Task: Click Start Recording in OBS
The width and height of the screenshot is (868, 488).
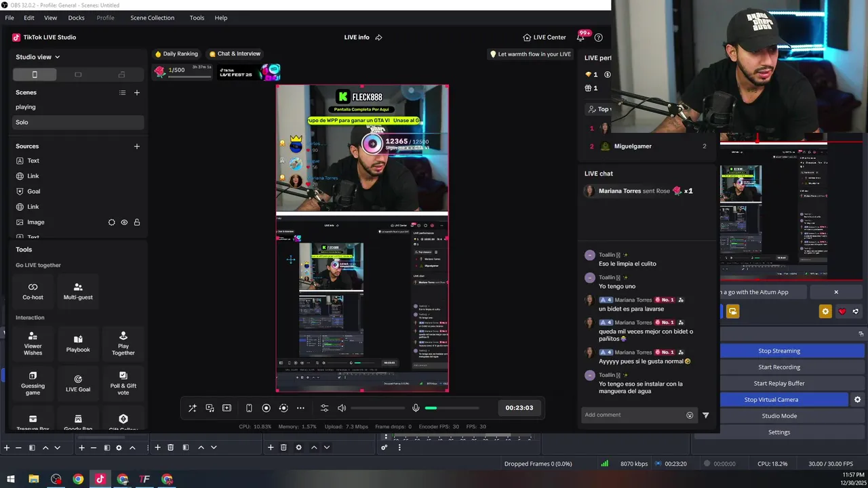Action: click(779, 367)
